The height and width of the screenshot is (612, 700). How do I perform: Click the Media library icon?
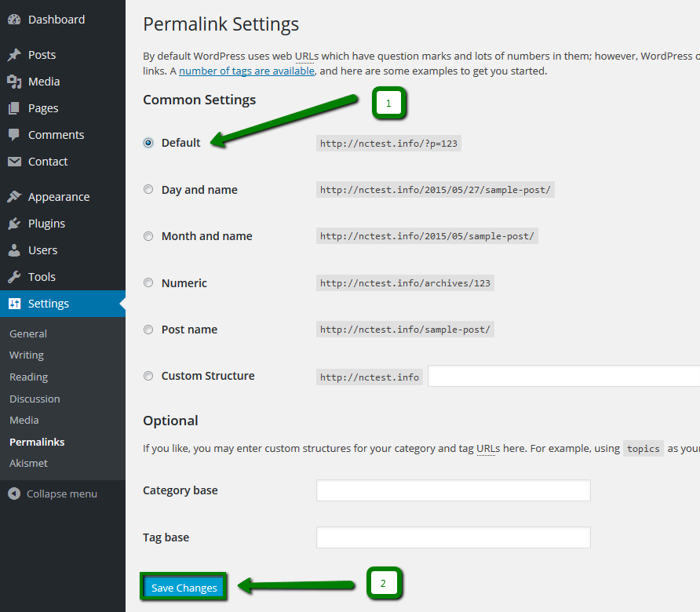(x=14, y=82)
